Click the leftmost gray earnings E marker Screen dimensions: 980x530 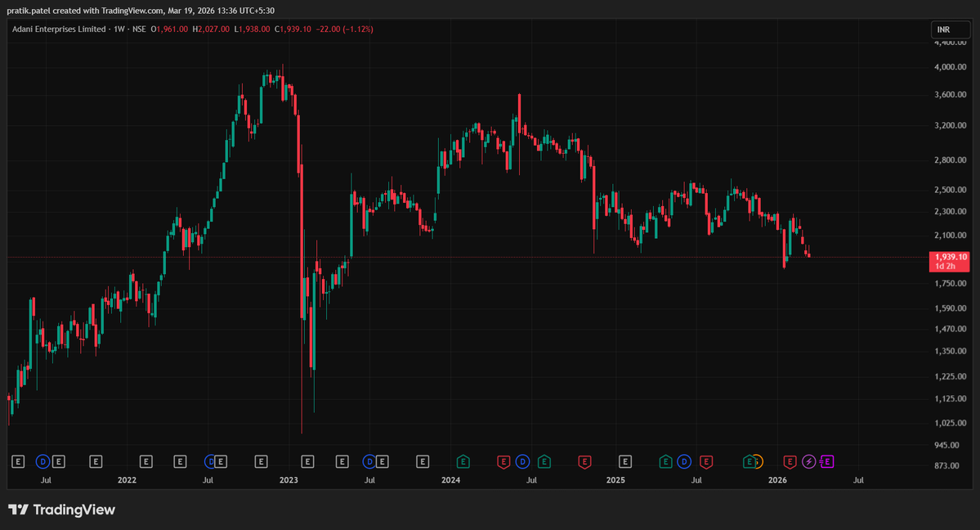pos(18,462)
